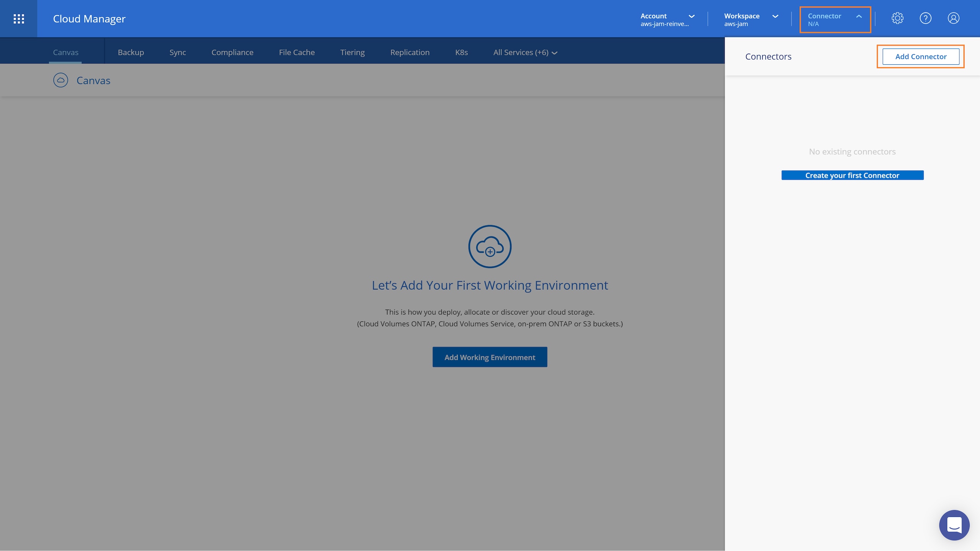Image resolution: width=980 pixels, height=551 pixels.
Task: Open the help question mark icon
Action: click(925, 18)
